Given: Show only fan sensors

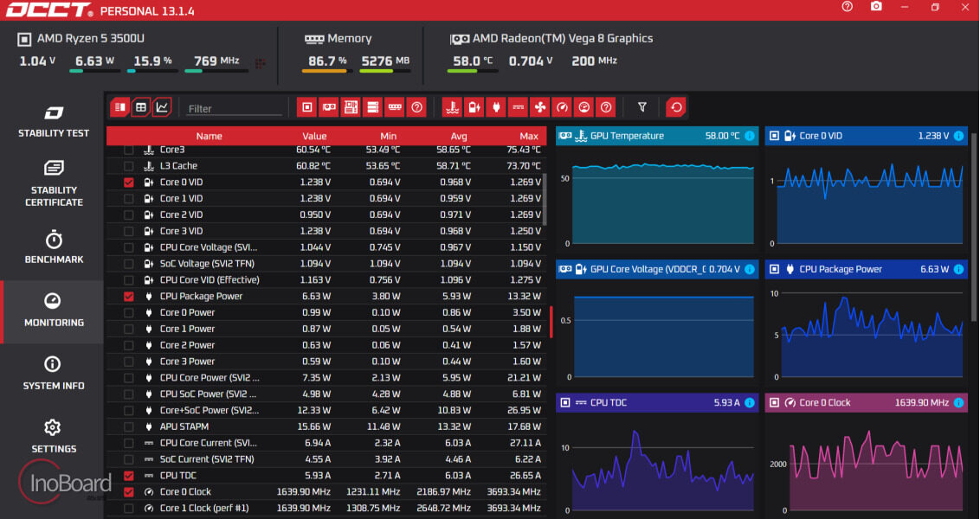Looking at the screenshot, I should click(x=540, y=107).
